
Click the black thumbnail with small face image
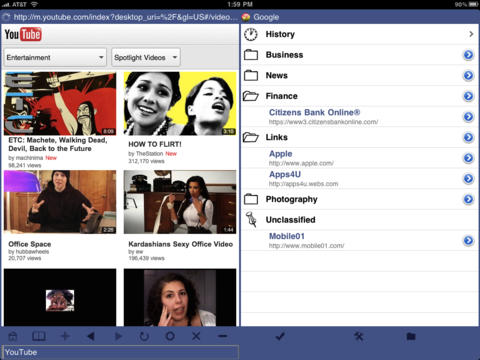[x=60, y=297]
